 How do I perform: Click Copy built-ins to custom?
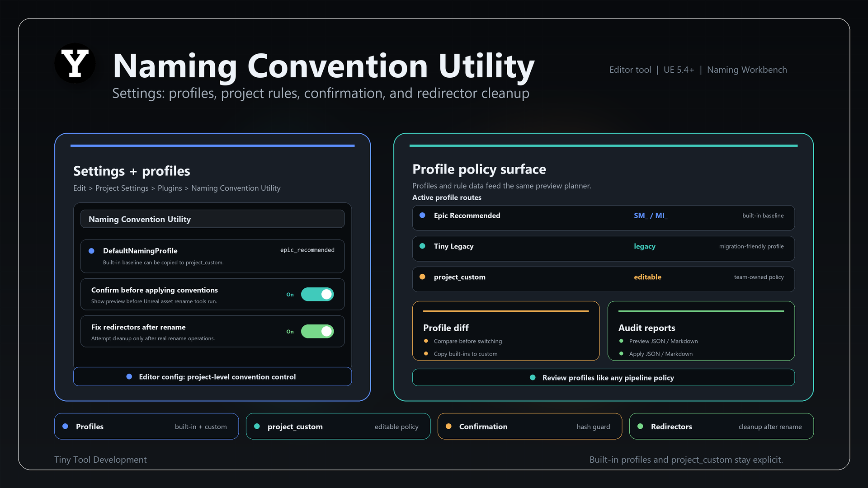(x=466, y=354)
